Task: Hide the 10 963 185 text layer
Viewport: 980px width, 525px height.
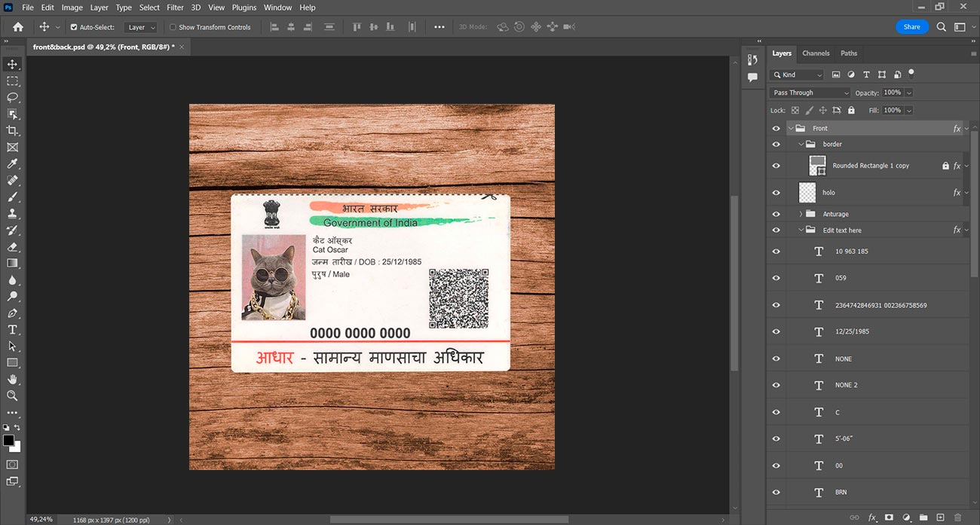Action: click(x=776, y=251)
